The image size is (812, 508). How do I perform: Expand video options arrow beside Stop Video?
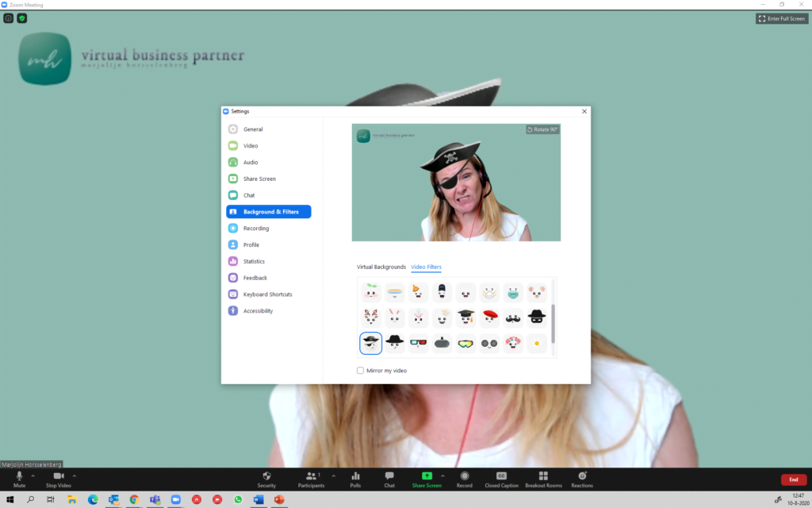[75, 475]
